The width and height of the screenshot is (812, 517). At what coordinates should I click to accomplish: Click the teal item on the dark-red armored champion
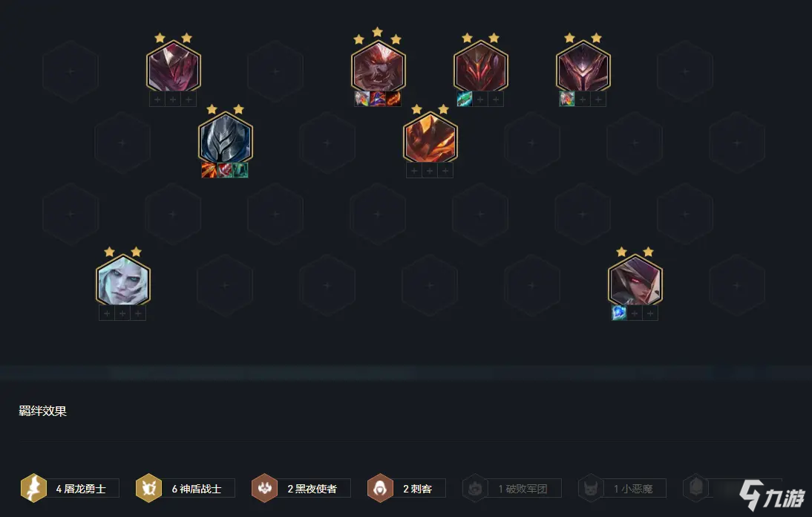[465, 99]
